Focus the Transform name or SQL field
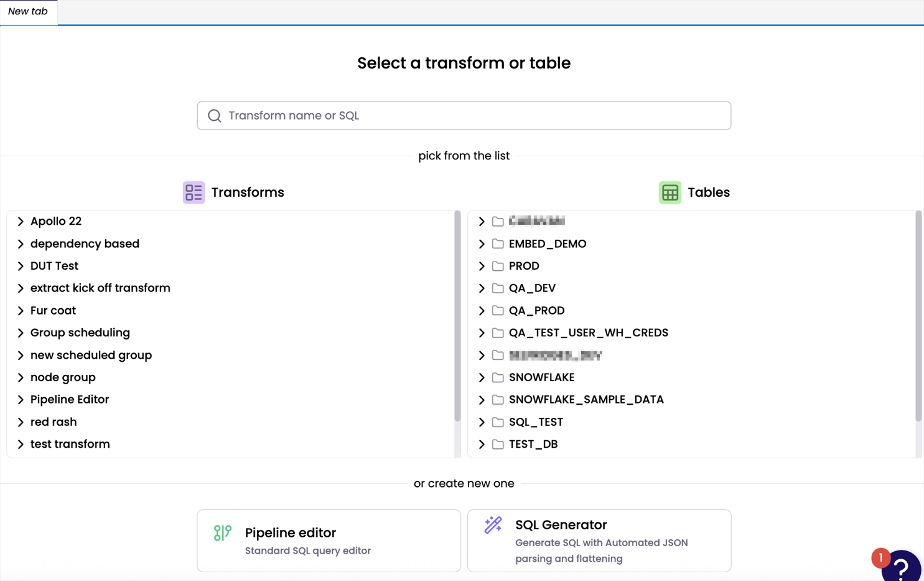 464,116
